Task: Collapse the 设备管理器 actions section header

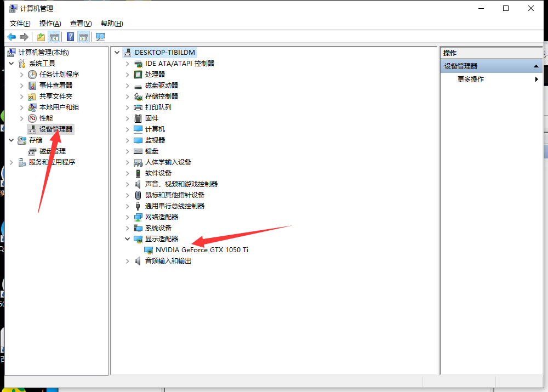Action: (x=537, y=66)
